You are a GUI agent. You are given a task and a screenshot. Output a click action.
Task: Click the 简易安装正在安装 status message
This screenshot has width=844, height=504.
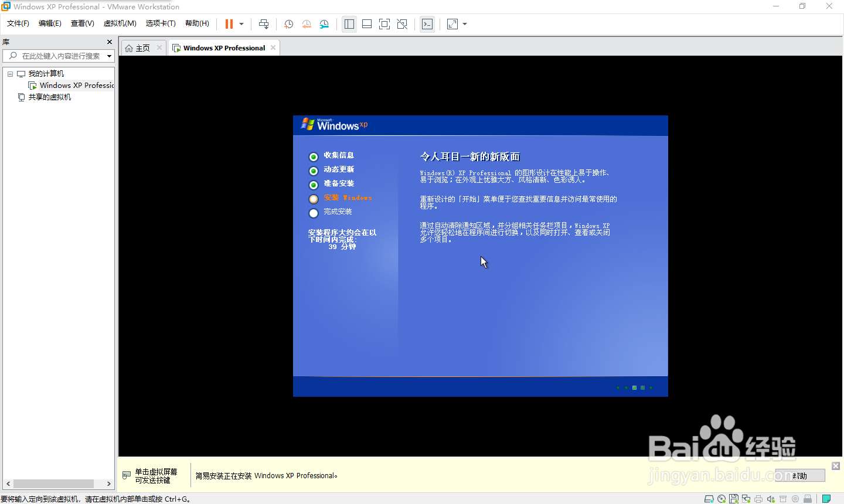tap(267, 476)
